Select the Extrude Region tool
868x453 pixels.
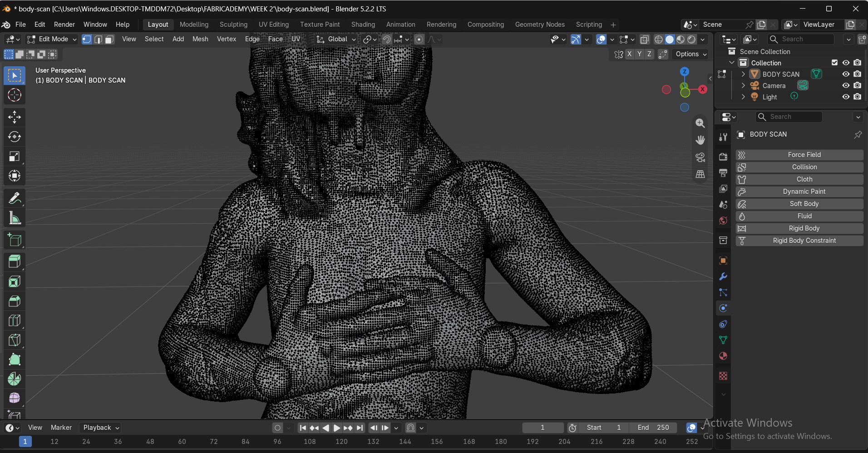(15, 261)
